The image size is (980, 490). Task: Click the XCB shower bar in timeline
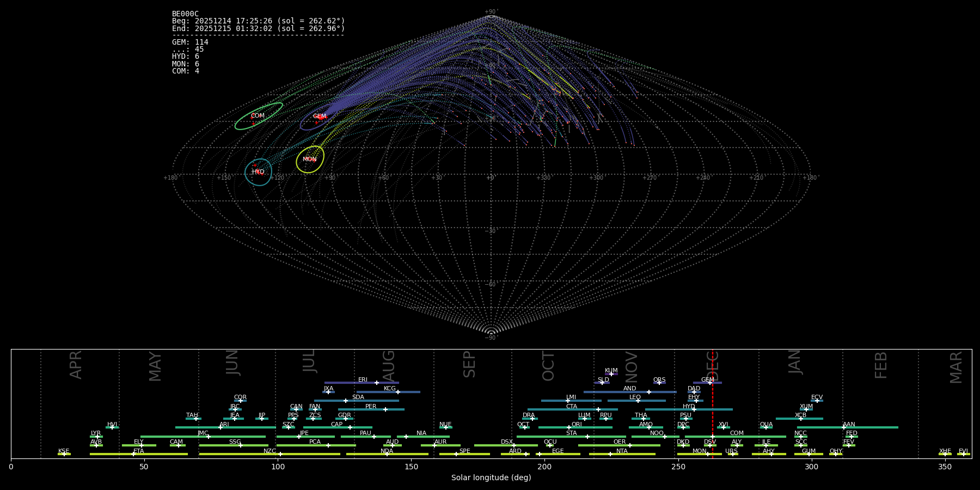click(x=799, y=419)
